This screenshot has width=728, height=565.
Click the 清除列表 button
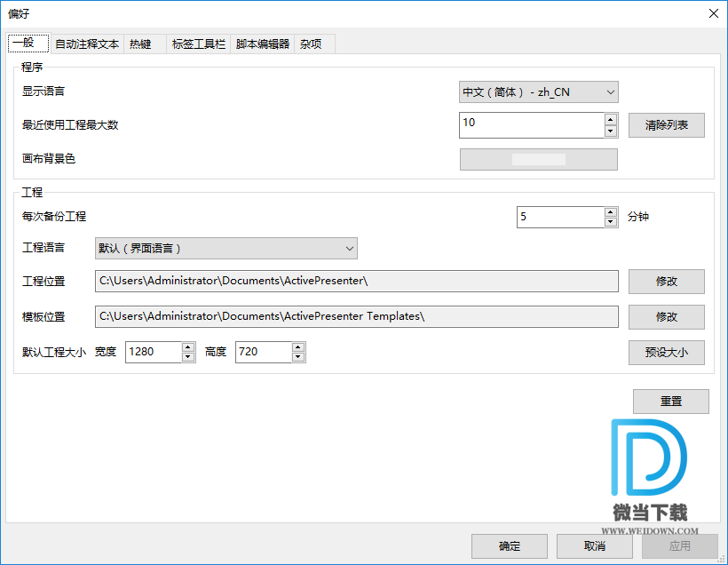click(x=666, y=125)
